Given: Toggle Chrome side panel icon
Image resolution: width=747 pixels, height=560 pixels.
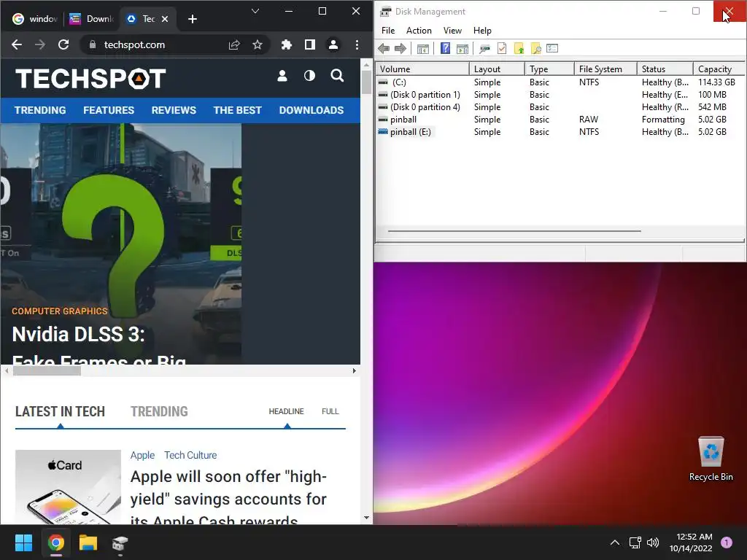Looking at the screenshot, I should pyautogui.click(x=309, y=44).
